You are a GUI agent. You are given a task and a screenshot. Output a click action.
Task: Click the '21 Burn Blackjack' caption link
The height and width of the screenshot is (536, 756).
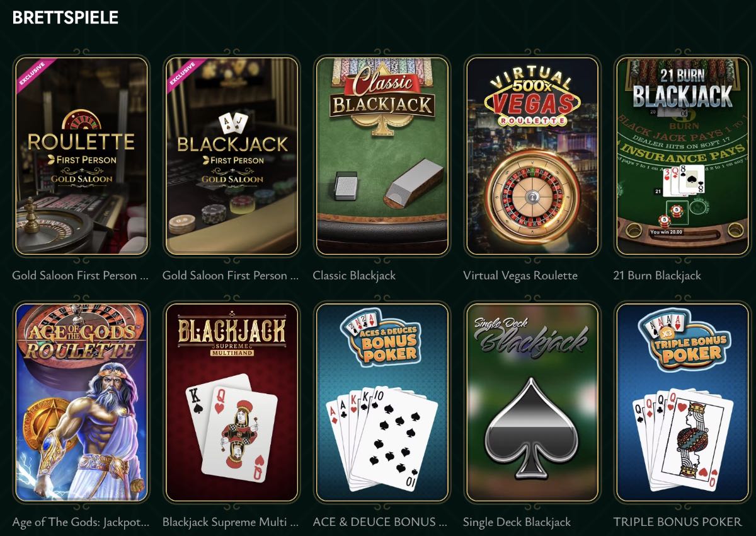pyautogui.click(x=657, y=276)
